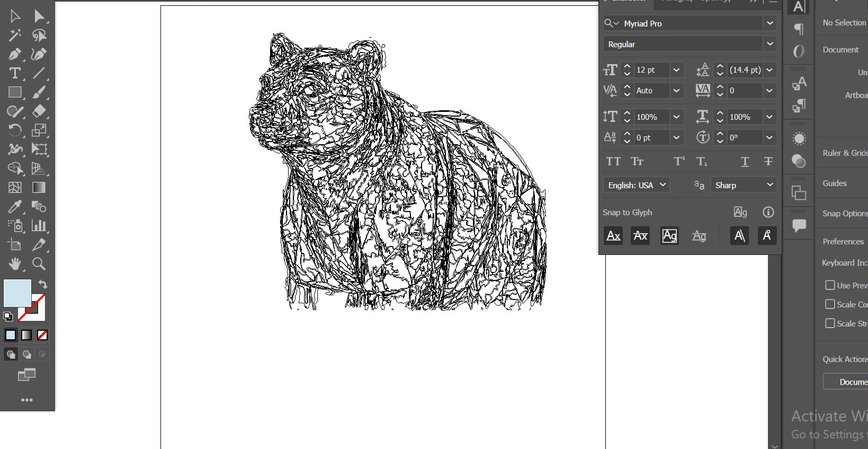Select the Scale tool
The image size is (868, 449).
(x=39, y=130)
